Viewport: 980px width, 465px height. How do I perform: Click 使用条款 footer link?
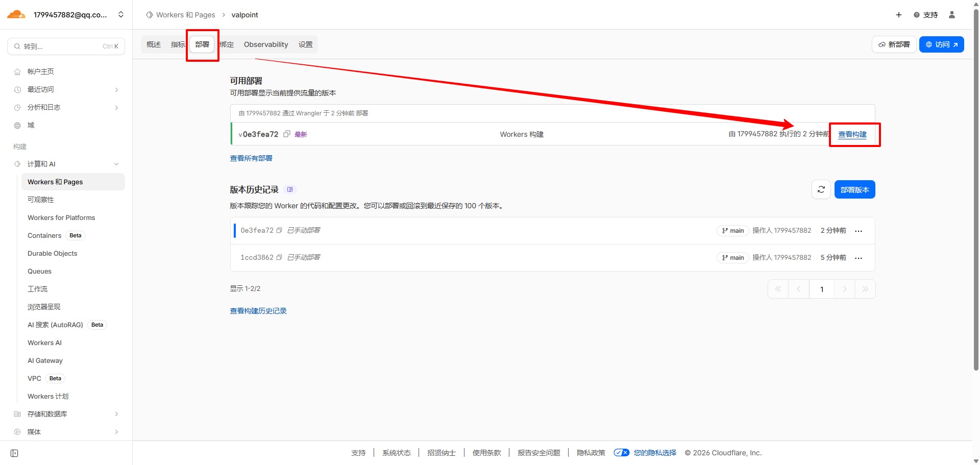(x=487, y=453)
